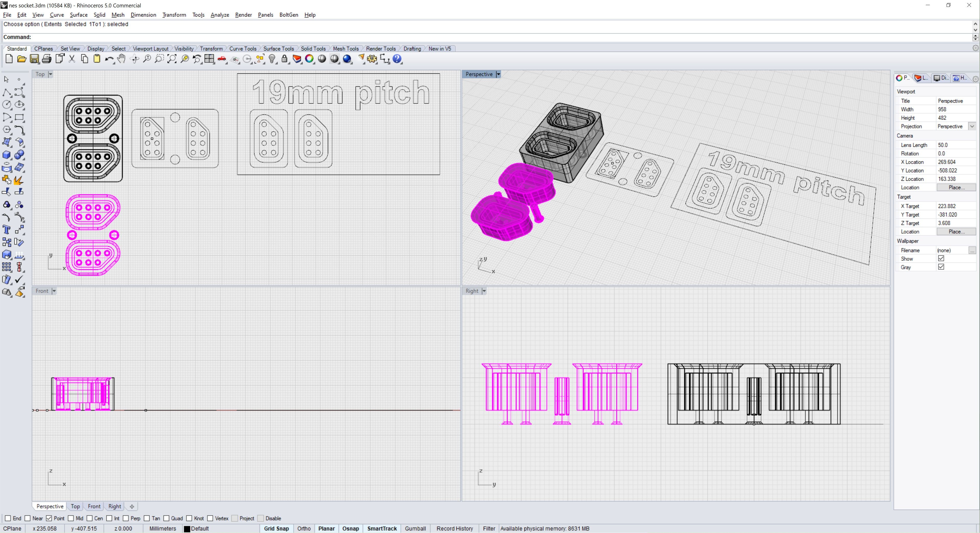Expand the Perspective viewport title menu arrow
This screenshot has width=980, height=533.
[498, 74]
